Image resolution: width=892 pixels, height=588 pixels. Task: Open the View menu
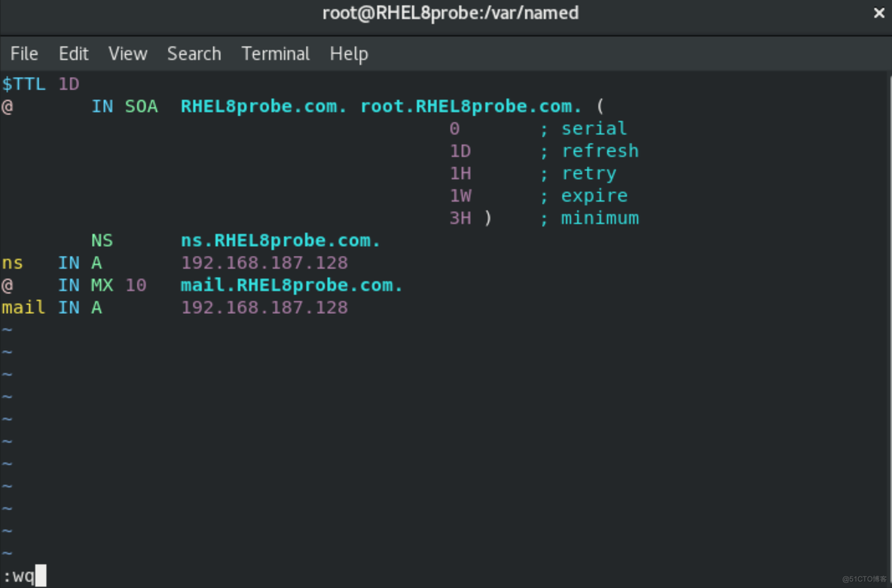click(x=128, y=54)
